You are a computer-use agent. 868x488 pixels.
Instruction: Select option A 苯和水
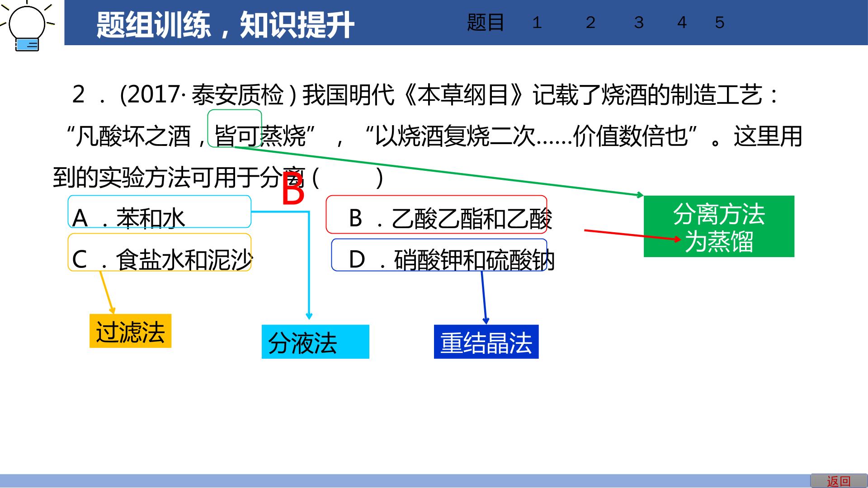coord(160,212)
